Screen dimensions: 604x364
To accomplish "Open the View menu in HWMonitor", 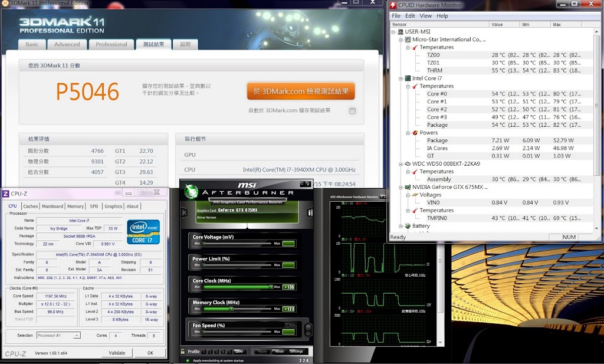I will (426, 16).
